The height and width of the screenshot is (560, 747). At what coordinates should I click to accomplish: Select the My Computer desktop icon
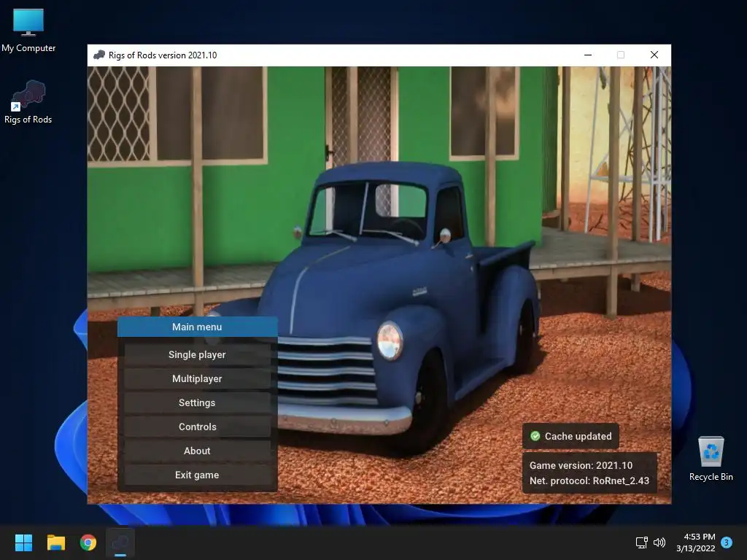click(28, 31)
